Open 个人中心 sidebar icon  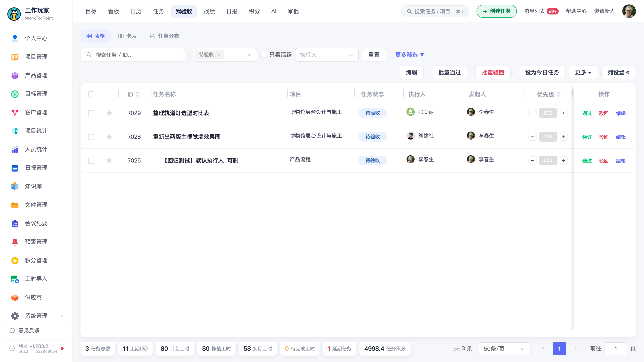coord(15,38)
